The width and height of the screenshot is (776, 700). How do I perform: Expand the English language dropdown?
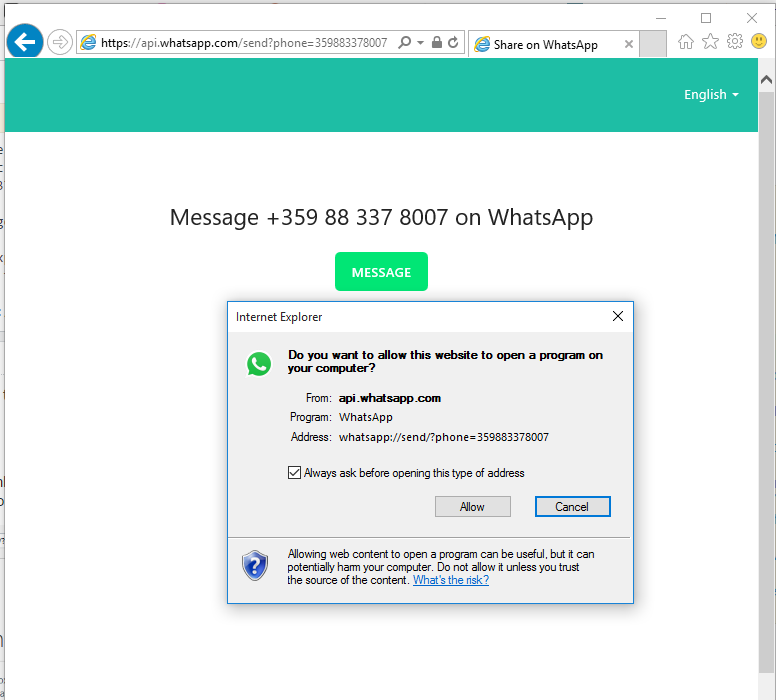coord(711,94)
